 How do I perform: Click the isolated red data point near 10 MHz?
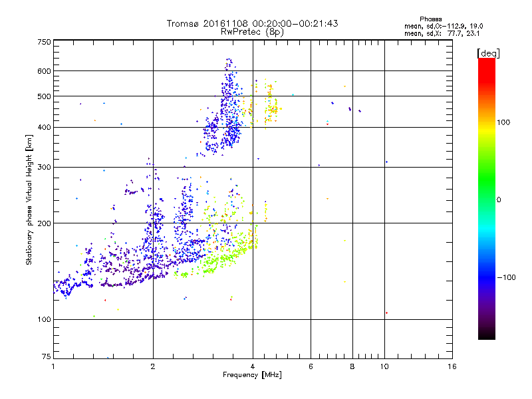(x=386, y=313)
